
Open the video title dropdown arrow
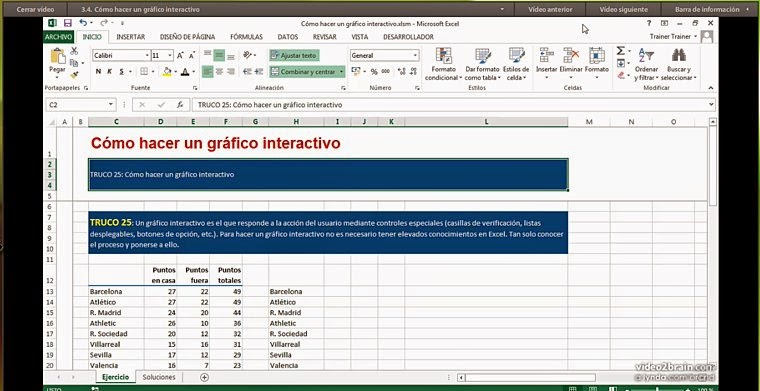coord(502,9)
